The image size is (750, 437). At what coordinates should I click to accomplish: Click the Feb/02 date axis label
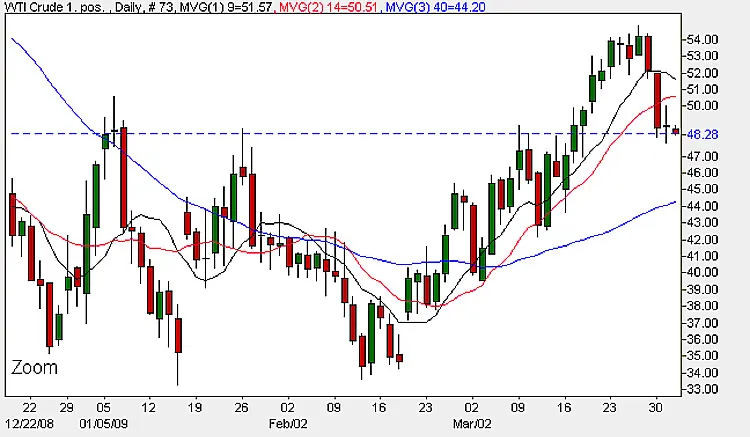[288, 424]
